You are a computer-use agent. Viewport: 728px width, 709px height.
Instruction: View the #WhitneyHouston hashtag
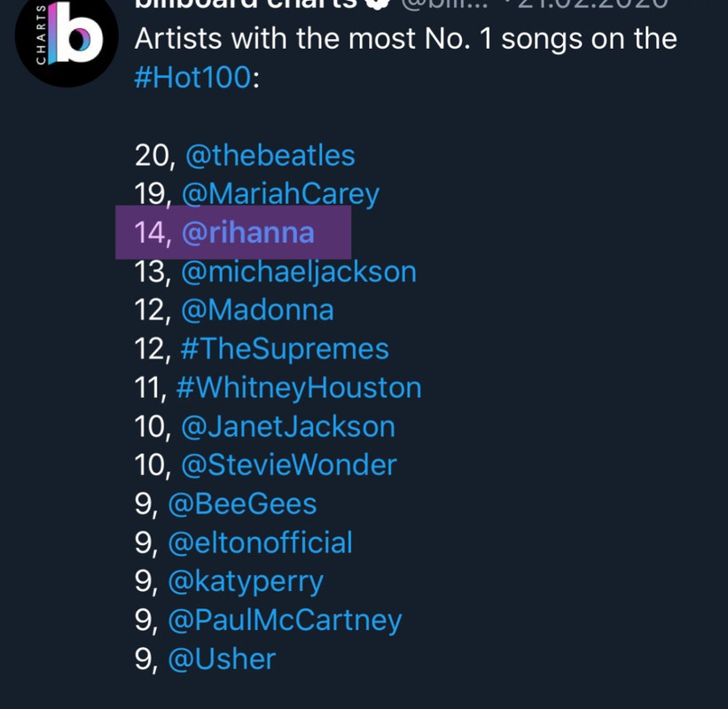[299, 388]
